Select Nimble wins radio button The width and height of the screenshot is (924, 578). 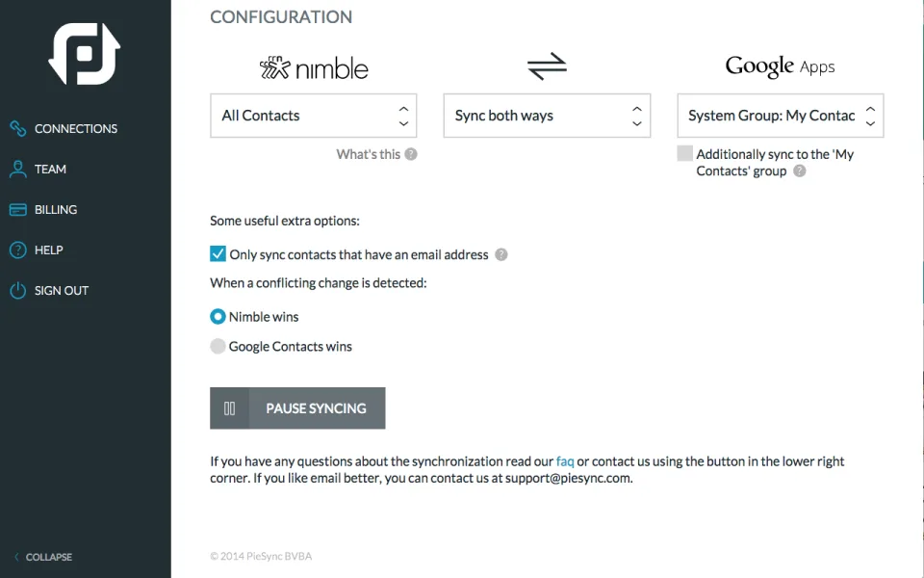pos(218,317)
